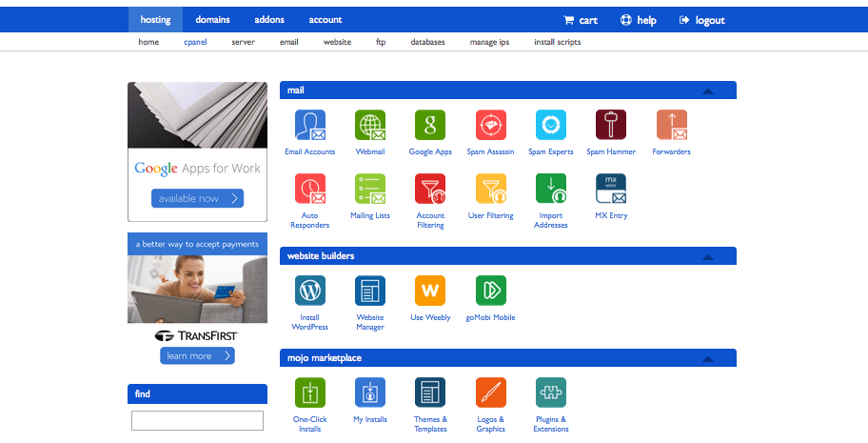Collapse the mail section
Image resolution: width=868 pixels, height=443 pixels.
pyautogui.click(x=707, y=91)
